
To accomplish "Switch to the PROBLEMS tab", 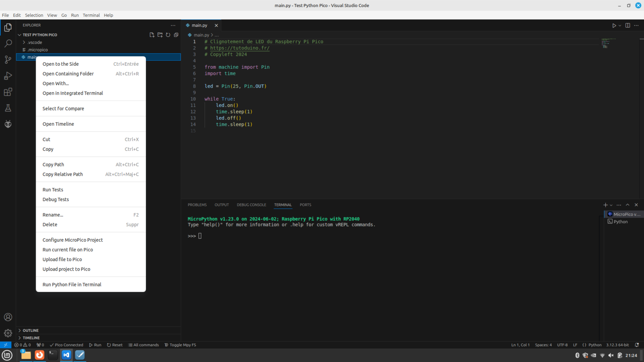I will click(x=197, y=205).
